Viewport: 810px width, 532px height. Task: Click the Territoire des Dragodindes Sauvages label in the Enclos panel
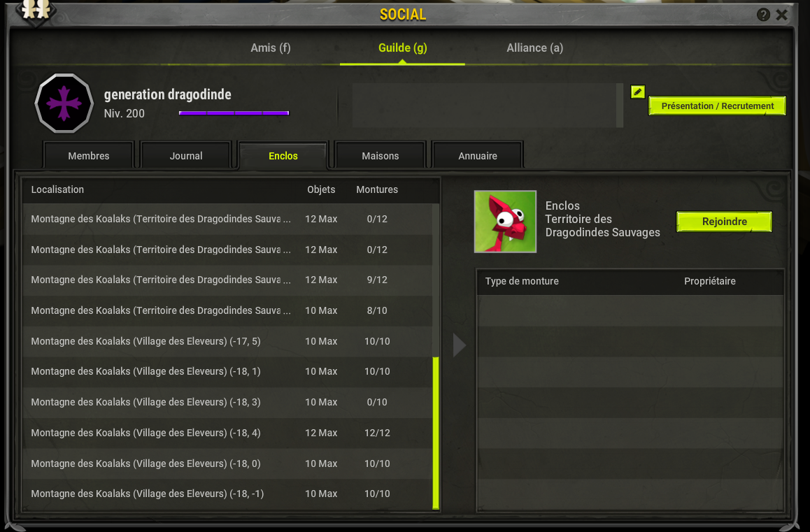click(x=602, y=226)
